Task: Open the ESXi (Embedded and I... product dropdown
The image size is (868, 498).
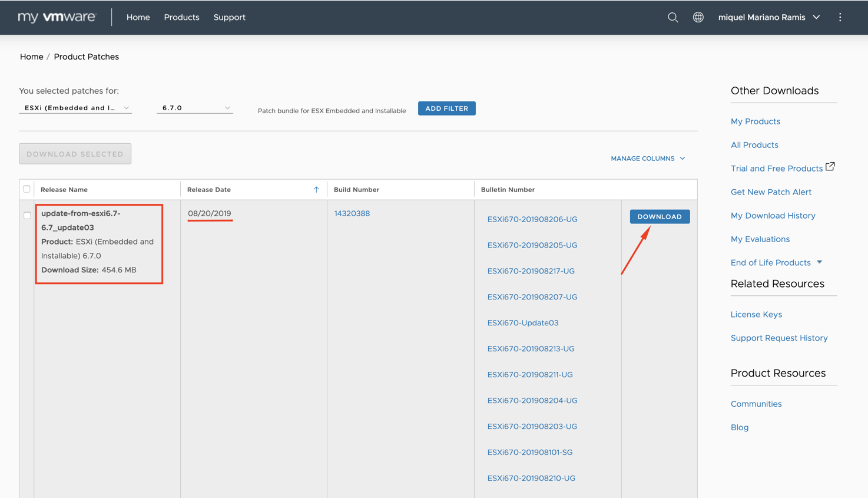Action: [75, 108]
